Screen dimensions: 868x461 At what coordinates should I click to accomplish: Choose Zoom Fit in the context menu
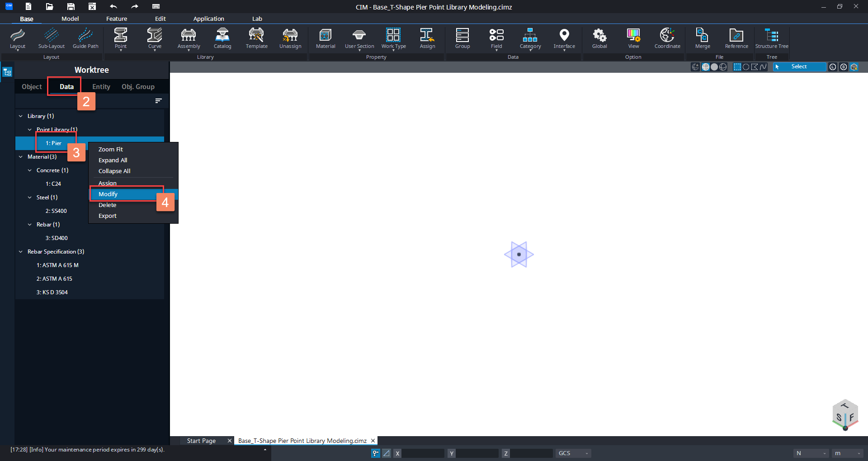(x=133, y=150)
